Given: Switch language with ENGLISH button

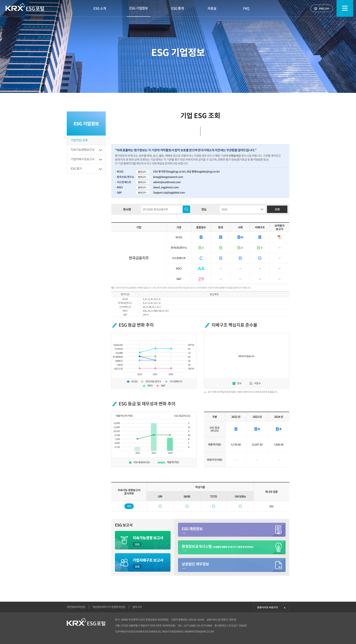Looking at the screenshot, I should click(x=321, y=9).
